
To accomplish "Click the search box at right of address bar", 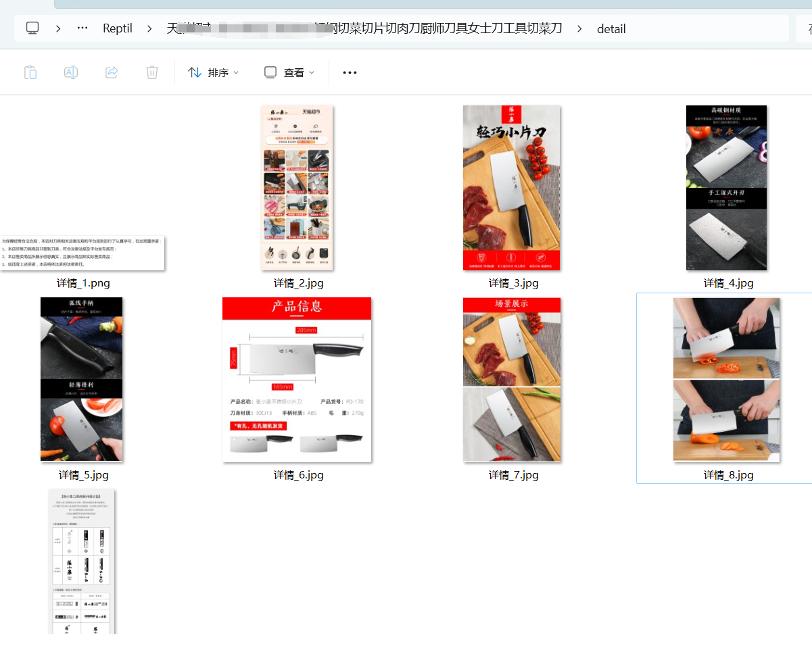I will [803, 28].
